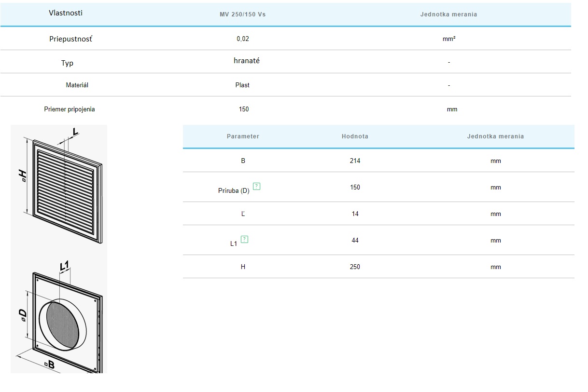The height and width of the screenshot is (392, 588).
Task: Select the Plast material value
Action: pyautogui.click(x=242, y=85)
